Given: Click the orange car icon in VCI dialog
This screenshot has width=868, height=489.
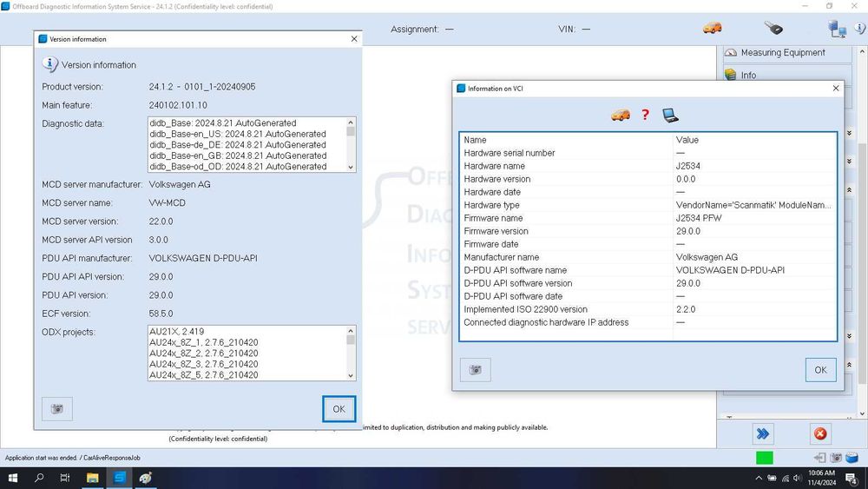Looking at the screenshot, I should (x=621, y=115).
